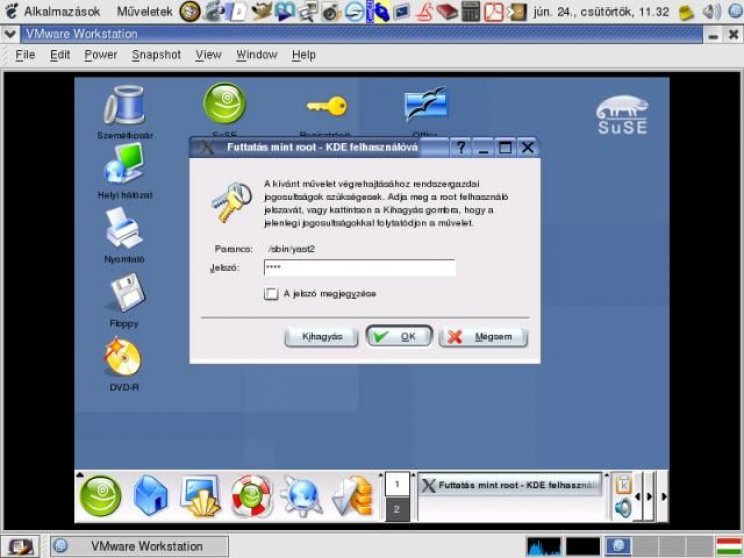Open the VMware window menu arrow
The image size is (744, 558).
(x=10, y=34)
